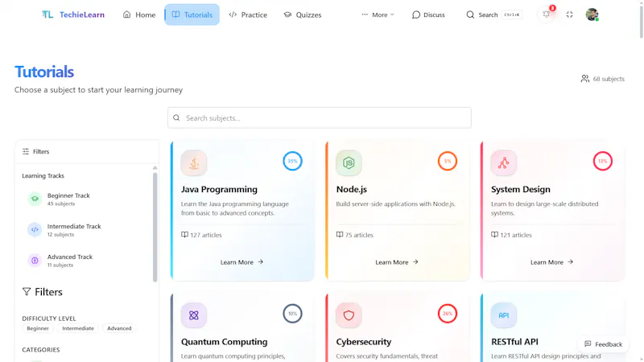644x362 pixels.
Task: Click the TechieLearn logo
Action: (x=73, y=14)
